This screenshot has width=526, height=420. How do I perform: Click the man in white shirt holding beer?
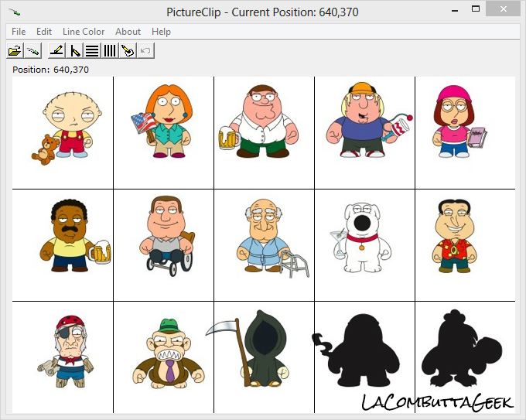tap(258, 121)
